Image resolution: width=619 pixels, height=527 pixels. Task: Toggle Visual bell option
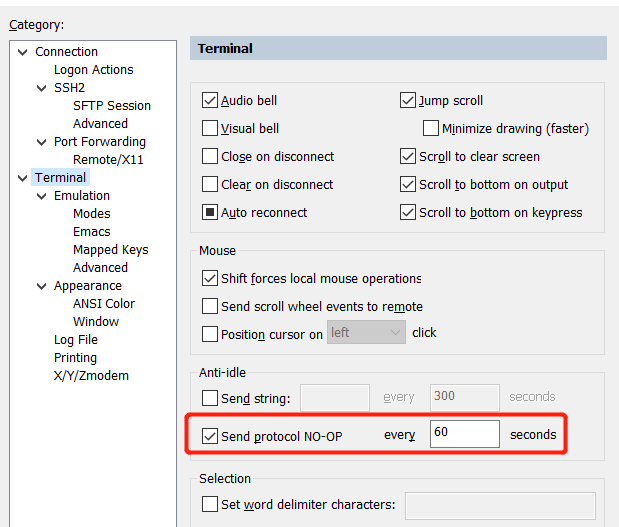210,128
